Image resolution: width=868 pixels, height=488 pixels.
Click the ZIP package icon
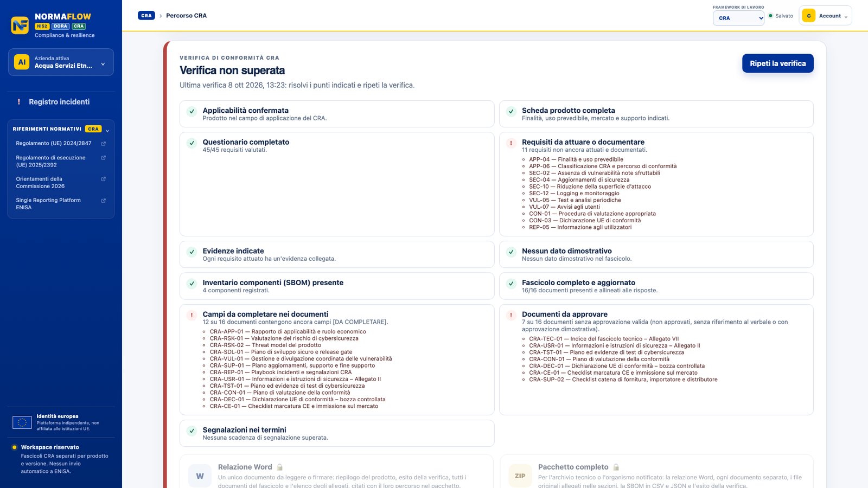click(520, 476)
